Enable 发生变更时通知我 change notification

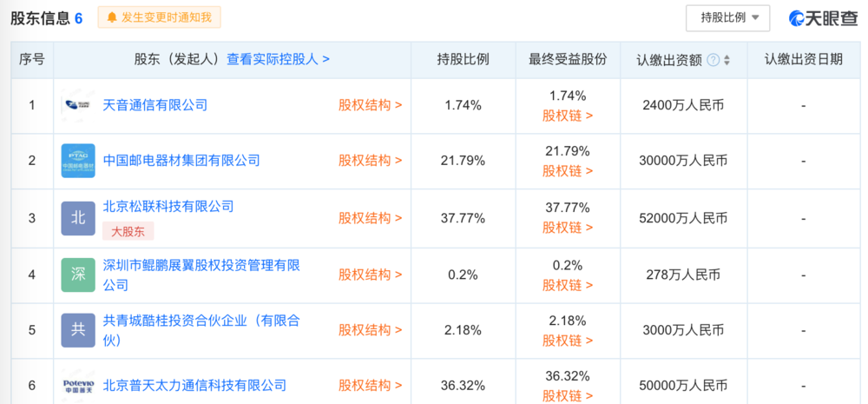coord(160,17)
